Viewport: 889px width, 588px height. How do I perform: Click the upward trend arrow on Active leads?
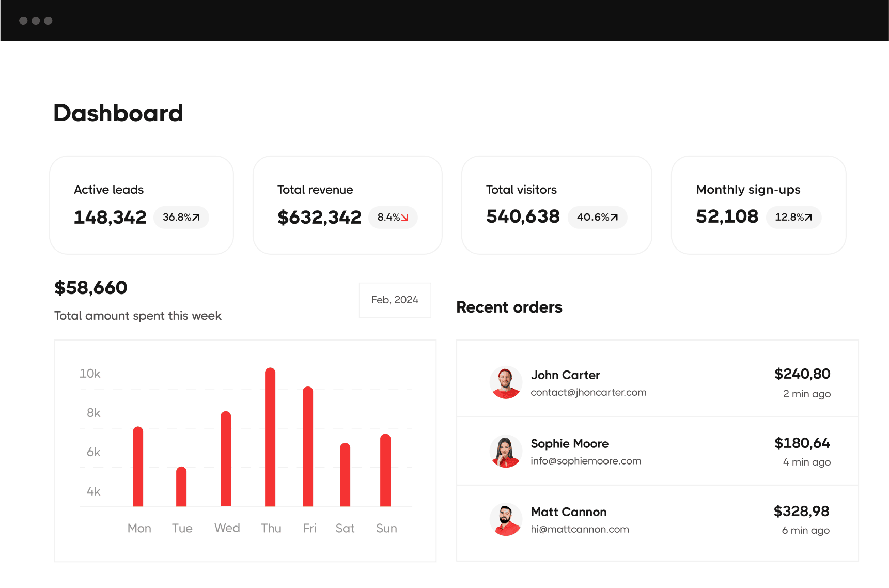[195, 218]
